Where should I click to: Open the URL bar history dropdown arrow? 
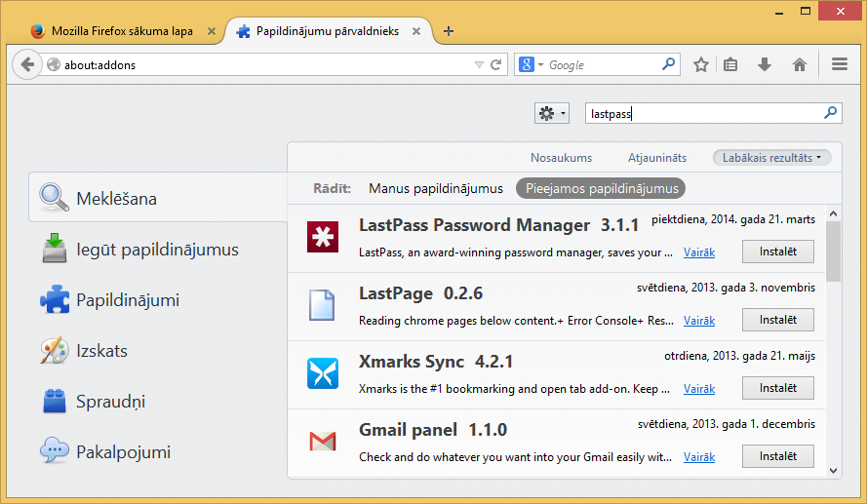coord(479,64)
